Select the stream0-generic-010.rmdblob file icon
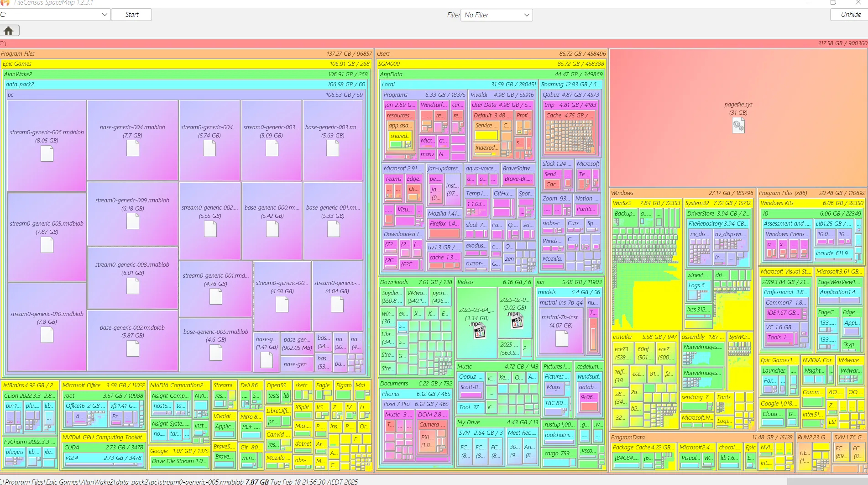This screenshot has width=868, height=485. coord(47,335)
